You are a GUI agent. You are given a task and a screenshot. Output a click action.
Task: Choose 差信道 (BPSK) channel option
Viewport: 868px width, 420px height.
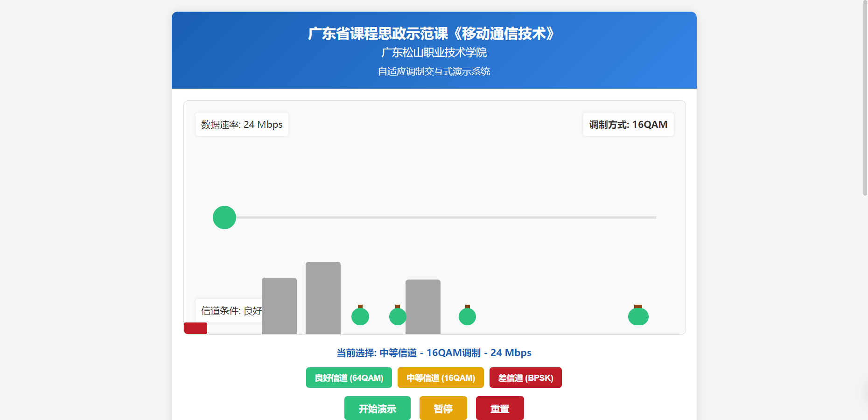click(525, 378)
